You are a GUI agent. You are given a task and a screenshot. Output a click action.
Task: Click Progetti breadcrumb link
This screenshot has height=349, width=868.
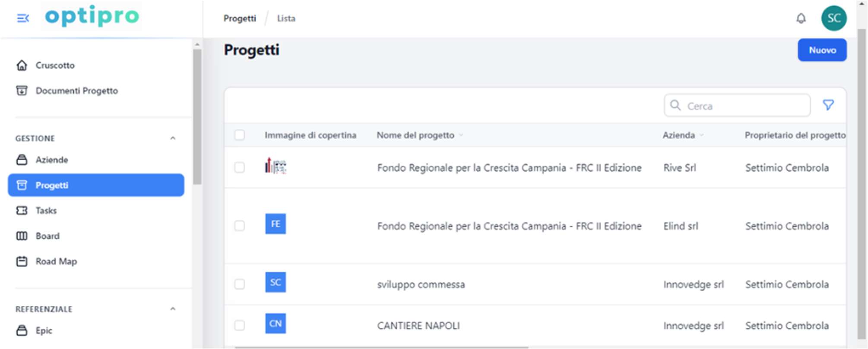(x=240, y=19)
